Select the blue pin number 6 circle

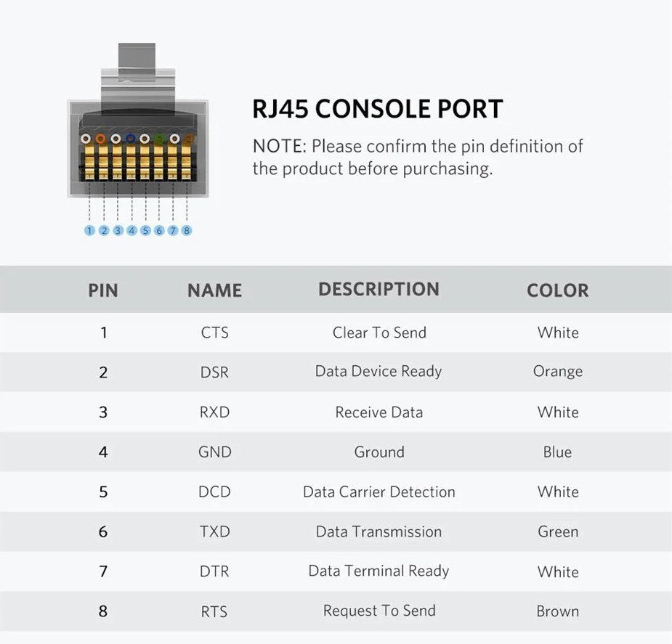(x=159, y=230)
